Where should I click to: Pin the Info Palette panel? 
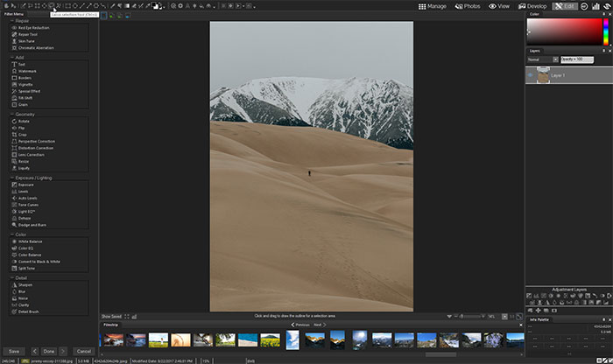[x=603, y=319]
